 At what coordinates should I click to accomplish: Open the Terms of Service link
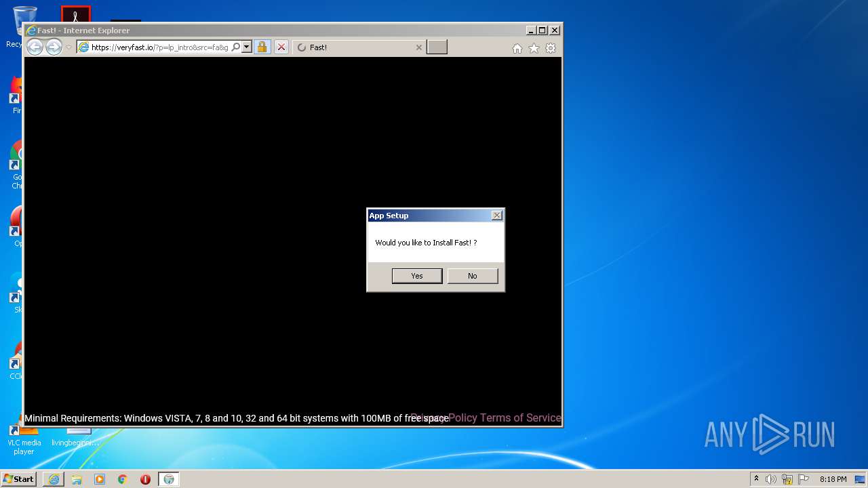tap(521, 418)
